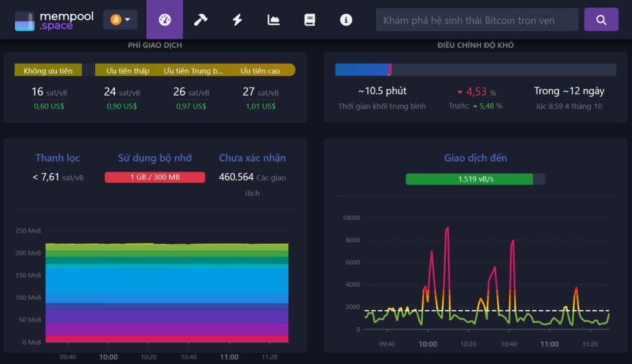Click the dashed 2000 threshold line

coord(487,310)
